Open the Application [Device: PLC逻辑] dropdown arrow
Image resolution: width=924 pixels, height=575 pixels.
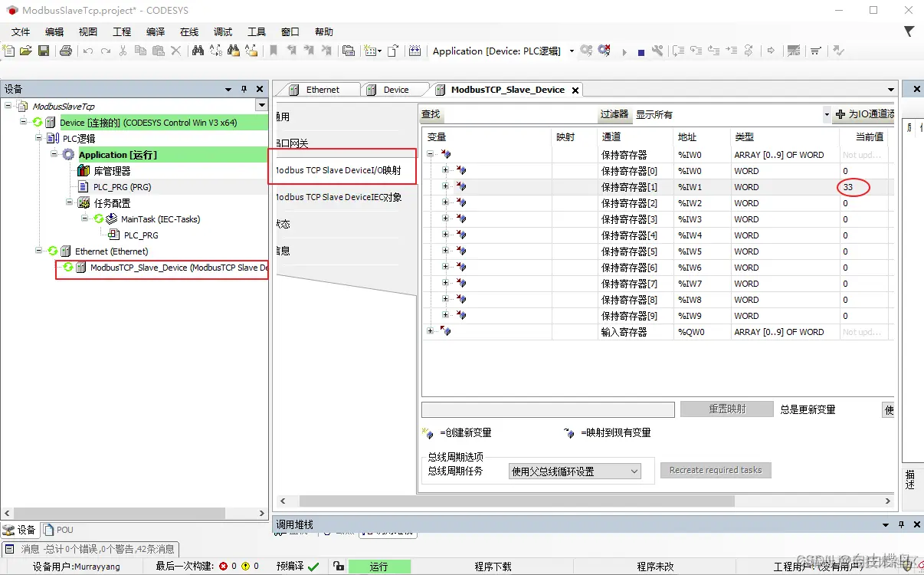click(572, 51)
